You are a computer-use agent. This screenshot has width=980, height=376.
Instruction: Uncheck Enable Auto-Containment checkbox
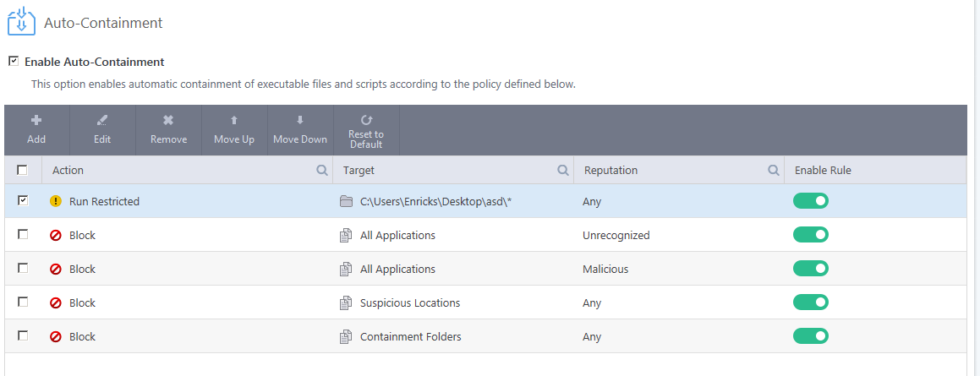[13, 62]
